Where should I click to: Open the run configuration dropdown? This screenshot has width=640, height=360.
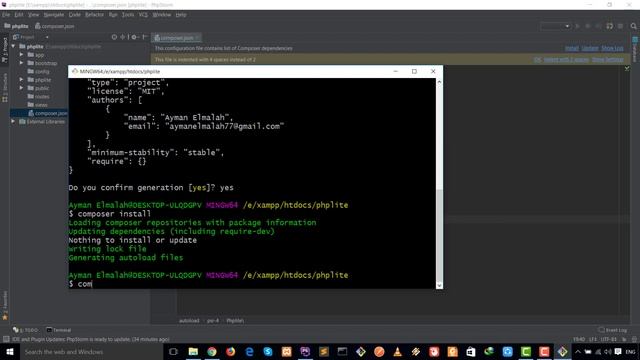pos(555,26)
